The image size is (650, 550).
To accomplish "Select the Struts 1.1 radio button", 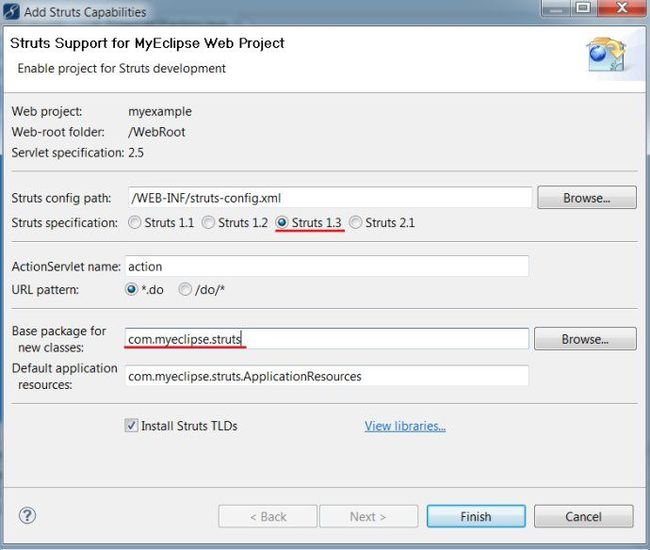I will pos(134,223).
